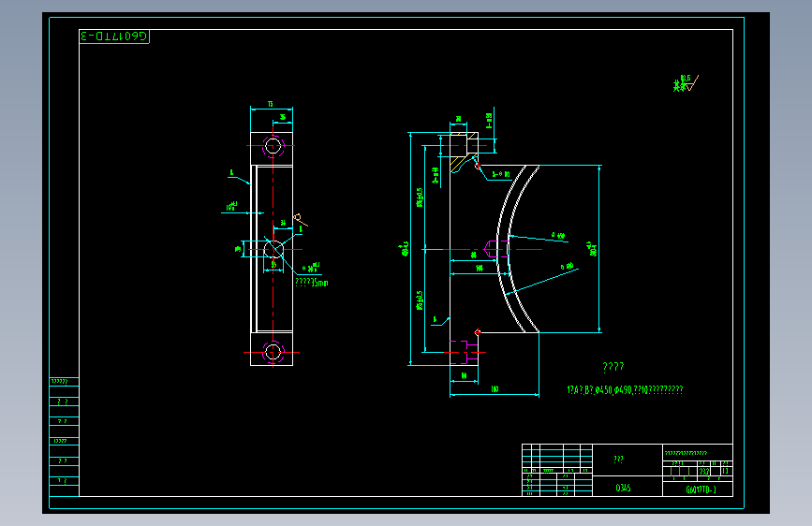The height and width of the screenshot is (526, 812).
Task: Click the orange roughness symbol beside left view
Action: pyautogui.click(x=300, y=220)
